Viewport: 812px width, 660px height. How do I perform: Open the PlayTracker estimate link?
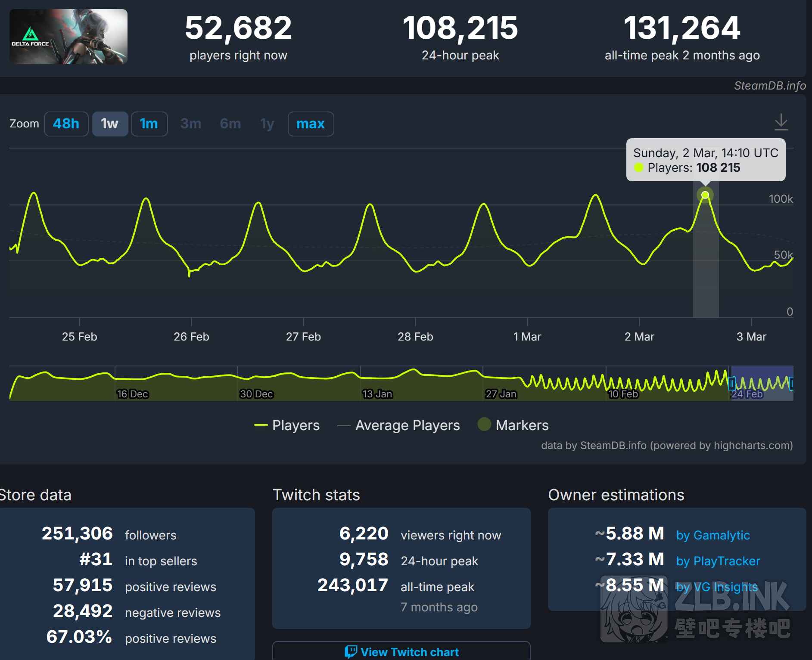pyautogui.click(x=718, y=561)
